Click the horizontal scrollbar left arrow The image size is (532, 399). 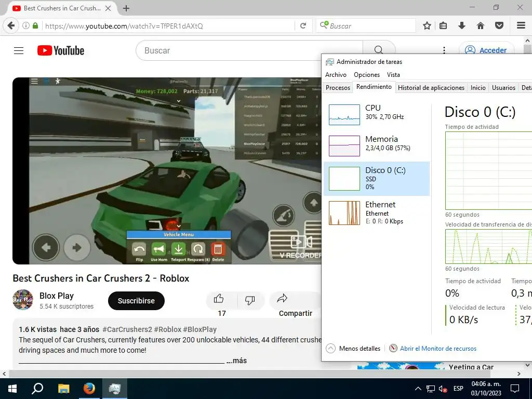click(x=4, y=374)
